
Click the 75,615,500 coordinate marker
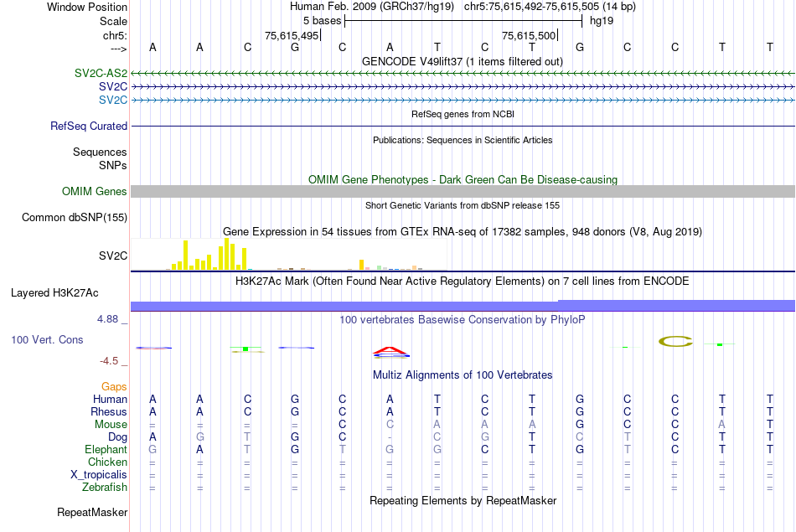coord(530,35)
